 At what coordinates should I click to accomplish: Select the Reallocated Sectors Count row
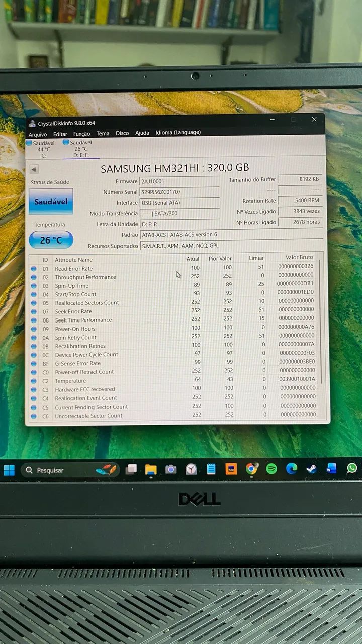(x=173, y=302)
